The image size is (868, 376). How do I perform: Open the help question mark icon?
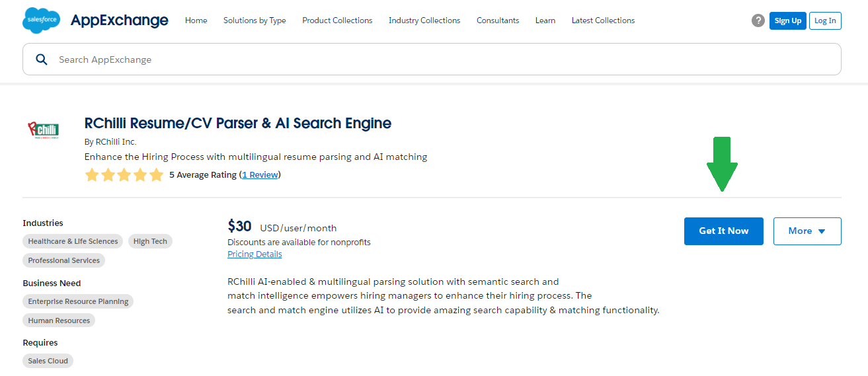click(758, 20)
